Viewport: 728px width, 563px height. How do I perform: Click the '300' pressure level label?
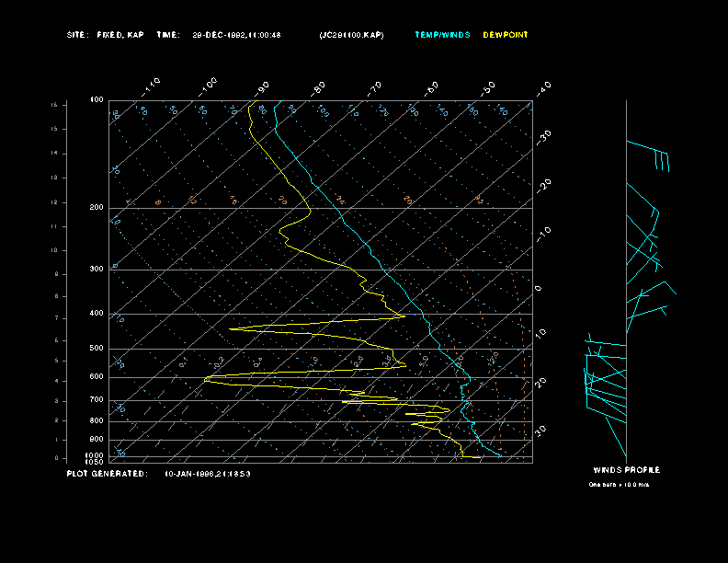coord(97,269)
